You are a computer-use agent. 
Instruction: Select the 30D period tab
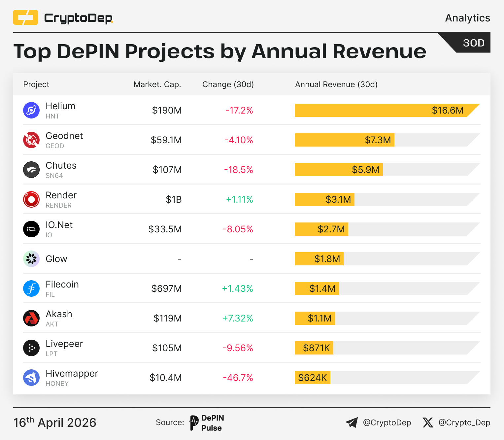pyautogui.click(x=473, y=43)
